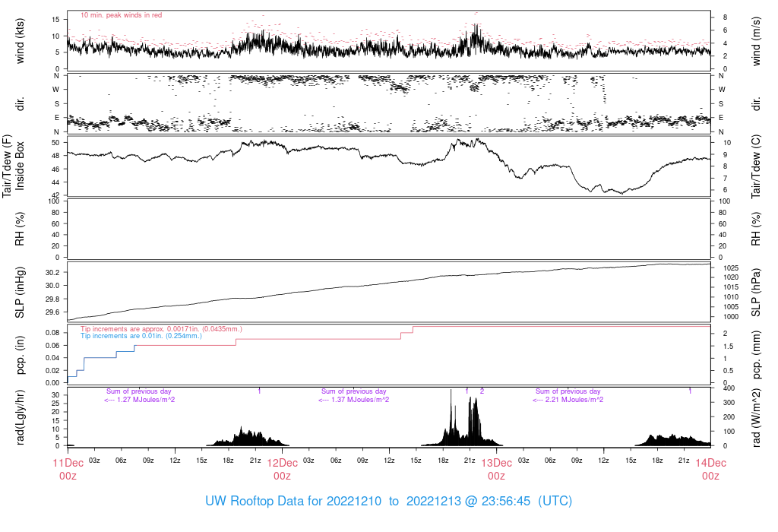The image size is (778, 532).
Task: Select the '<--- 1.37 MJoules/m^2' radiation sum
Action: [354, 400]
